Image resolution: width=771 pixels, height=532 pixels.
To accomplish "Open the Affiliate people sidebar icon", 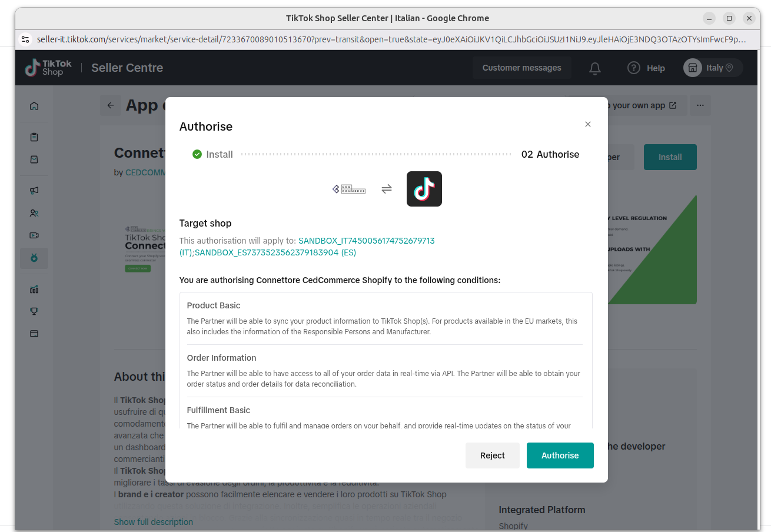I will 34,213.
